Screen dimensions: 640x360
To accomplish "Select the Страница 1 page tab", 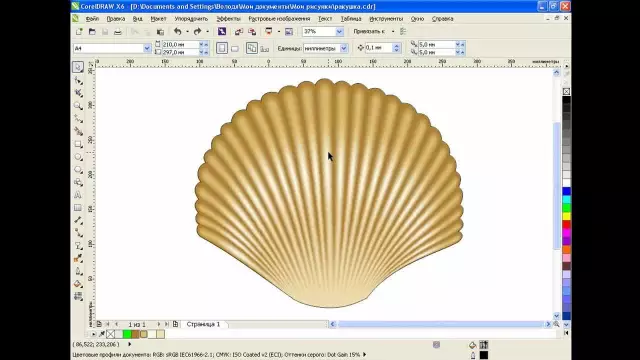I will pos(203,324).
